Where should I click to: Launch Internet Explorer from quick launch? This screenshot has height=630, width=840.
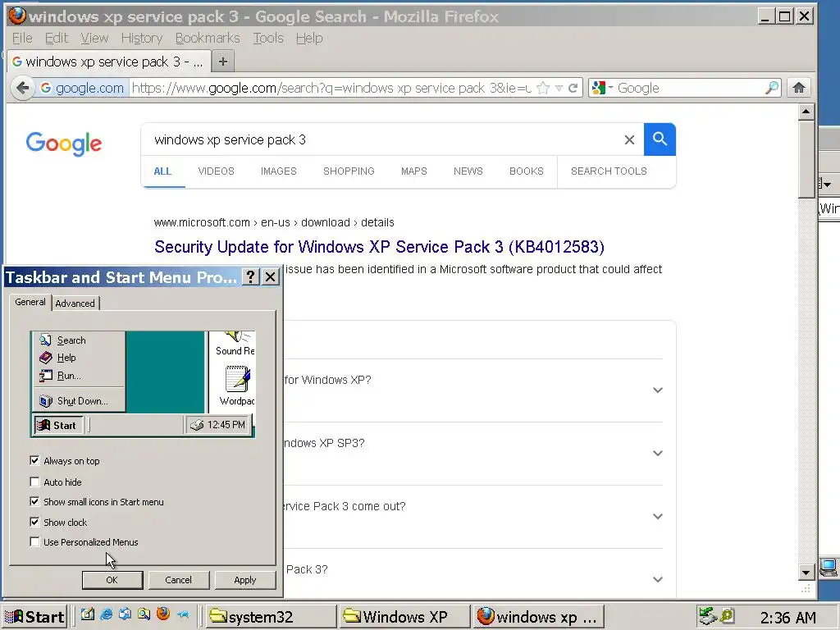(107, 614)
